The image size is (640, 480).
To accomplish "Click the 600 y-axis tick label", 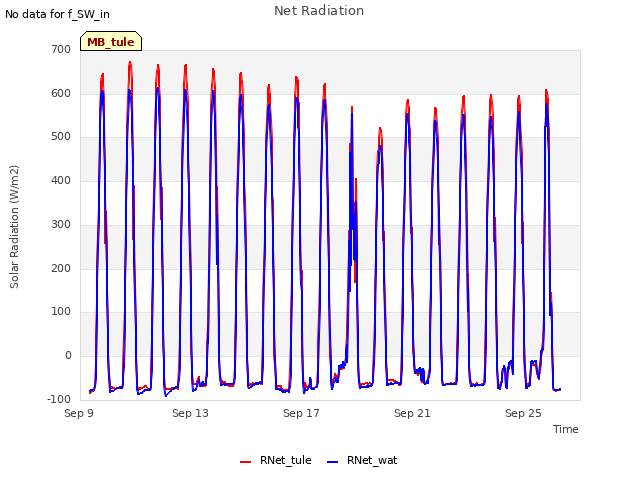I will tap(61, 93).
